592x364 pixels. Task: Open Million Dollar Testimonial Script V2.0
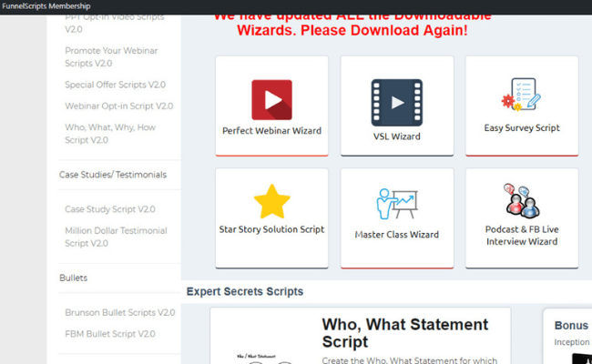(116, 237)
